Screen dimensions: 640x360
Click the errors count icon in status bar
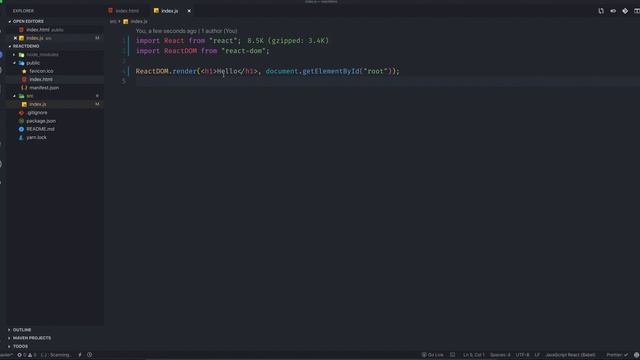19,355
